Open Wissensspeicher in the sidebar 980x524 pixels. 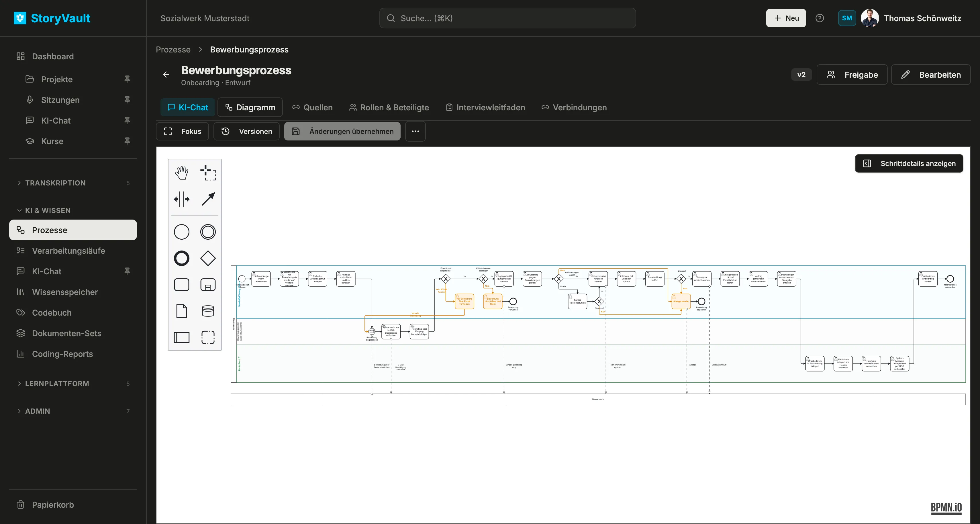click(x=73, y=292)
